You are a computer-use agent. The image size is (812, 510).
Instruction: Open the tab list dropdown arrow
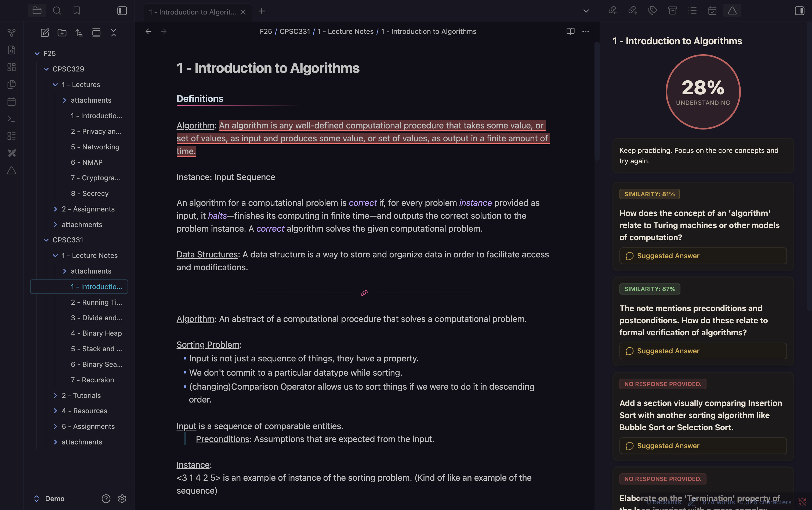point(586,11)
